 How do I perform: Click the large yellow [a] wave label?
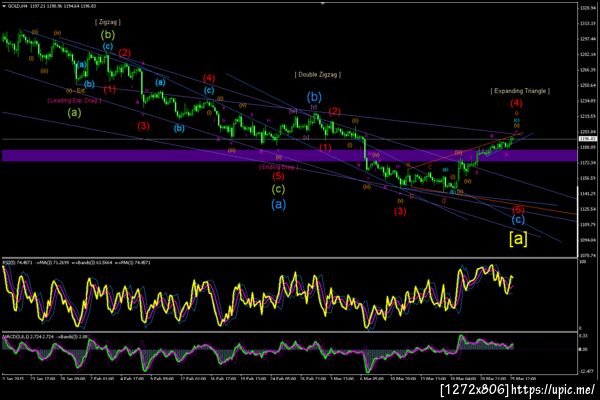[x=518, y=238]
